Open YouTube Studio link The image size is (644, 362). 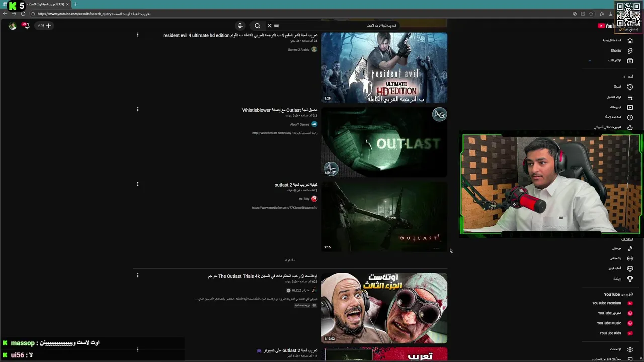(615, 313)
